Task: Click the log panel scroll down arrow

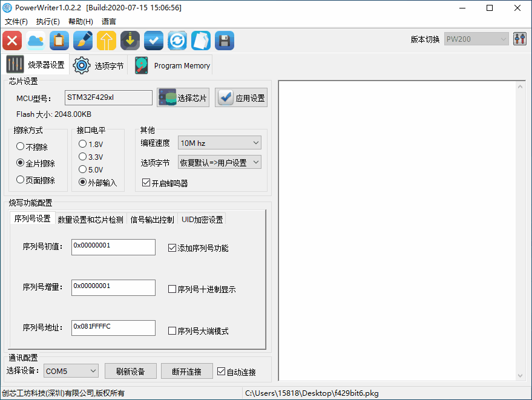Action: click(x=520, y=376)
